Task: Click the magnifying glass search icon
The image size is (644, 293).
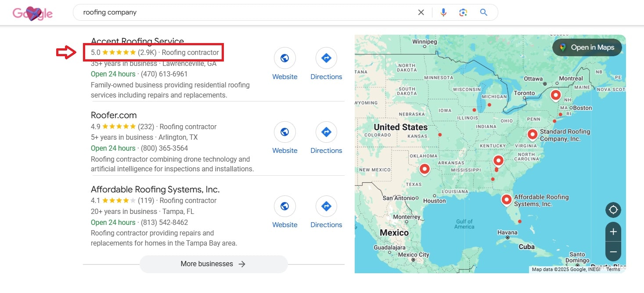Action: 483,12
